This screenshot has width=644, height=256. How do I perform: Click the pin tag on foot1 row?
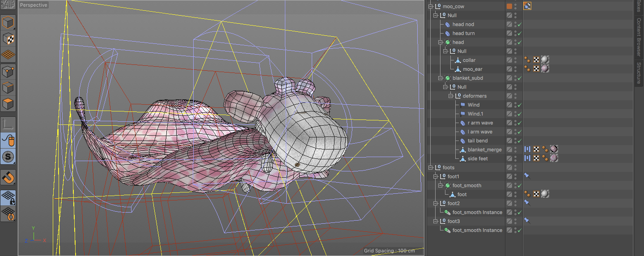[x=527, y=176]
